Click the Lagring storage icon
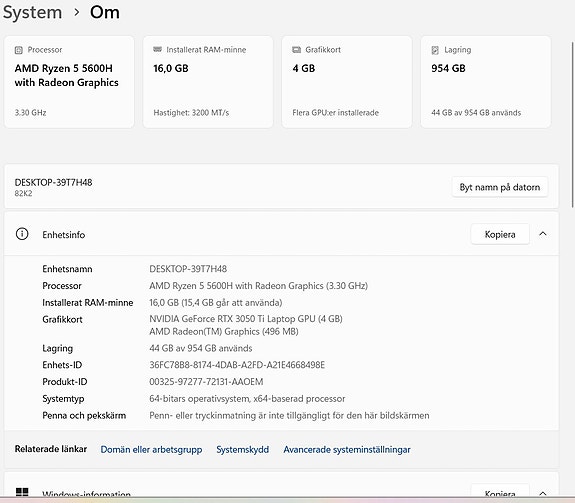 click(435, 50)
